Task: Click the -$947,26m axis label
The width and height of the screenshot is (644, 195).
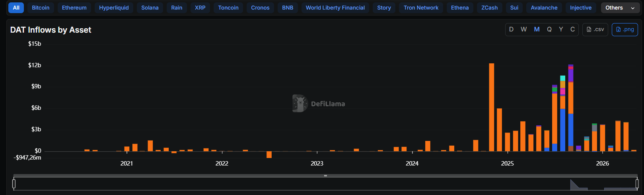Action: pyautogui.click(x=27, y=158)
